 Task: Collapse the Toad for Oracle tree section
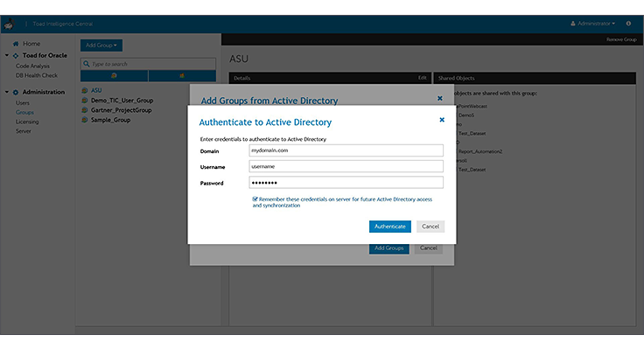pyautogui.click(x=7, y=55)
